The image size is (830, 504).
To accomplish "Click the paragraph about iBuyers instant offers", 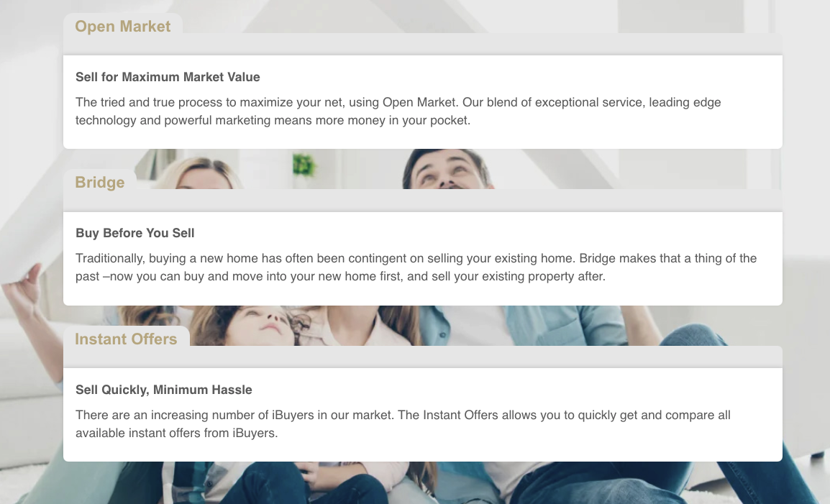I will [403, 424].
